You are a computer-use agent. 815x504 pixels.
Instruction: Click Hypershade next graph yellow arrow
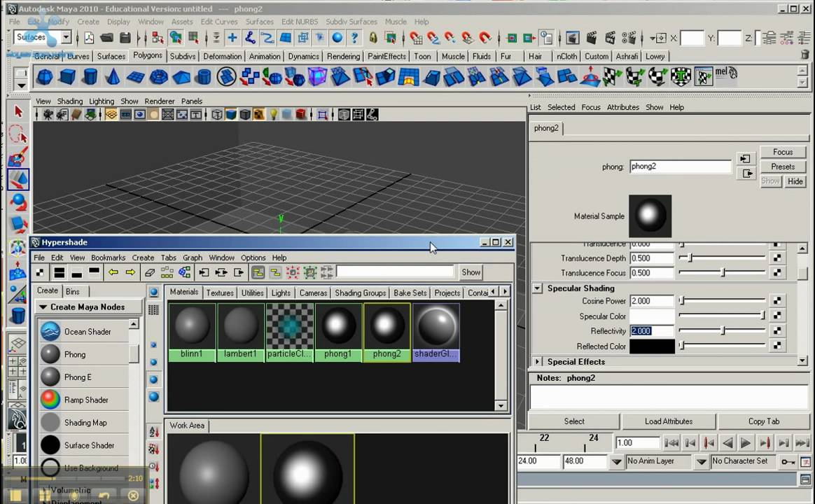(130, 272)
